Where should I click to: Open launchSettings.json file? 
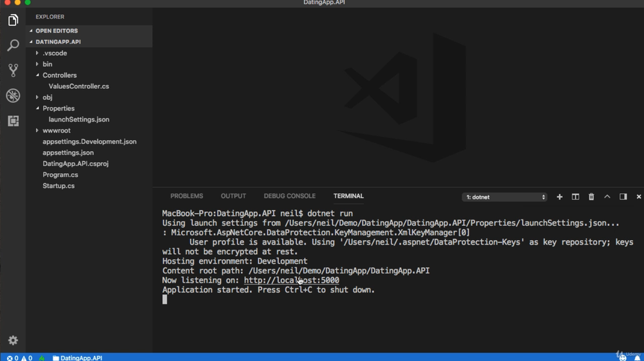(79, 120)
